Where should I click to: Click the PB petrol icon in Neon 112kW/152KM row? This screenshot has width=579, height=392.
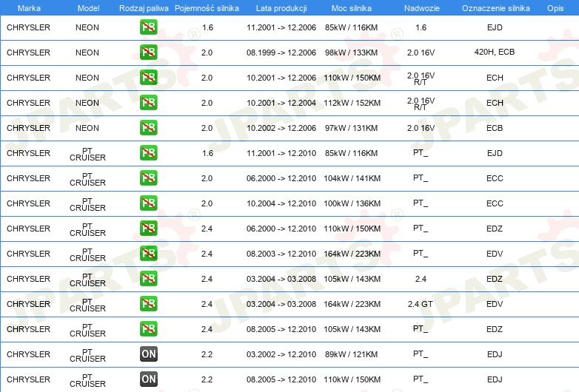click(149, 103)
